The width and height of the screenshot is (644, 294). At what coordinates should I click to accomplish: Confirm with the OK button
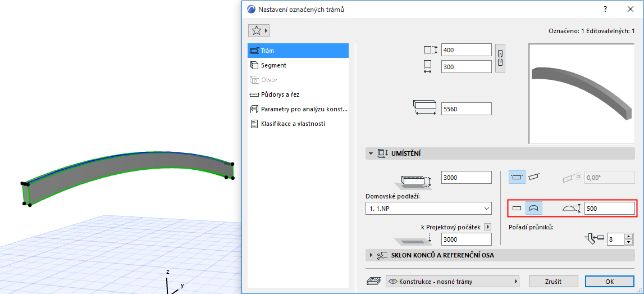610,282
